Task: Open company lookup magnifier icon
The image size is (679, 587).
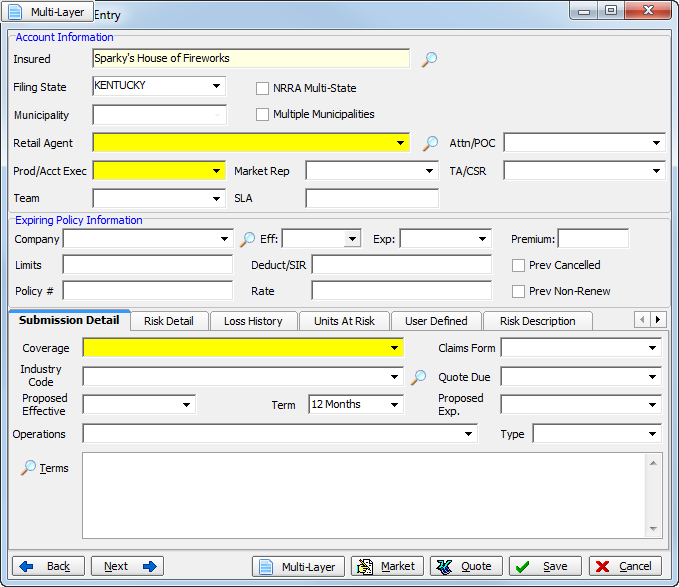Action: point(248,239)
